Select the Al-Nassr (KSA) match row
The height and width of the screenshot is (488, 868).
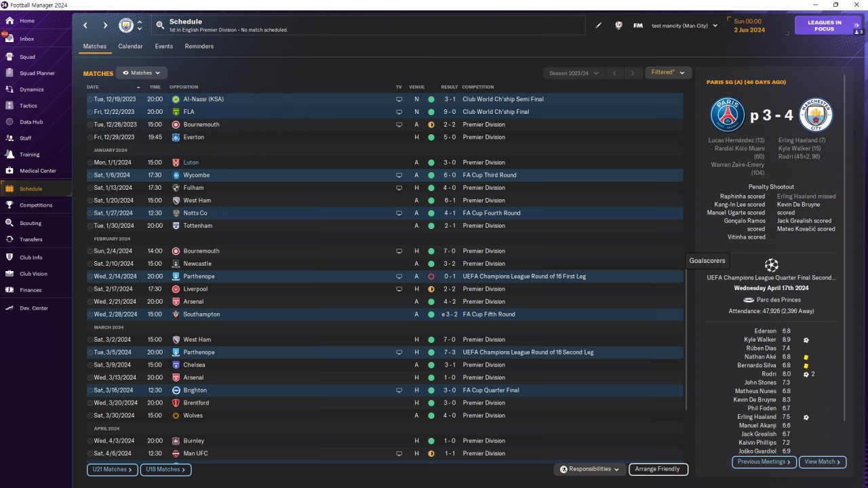click(384, 99)
